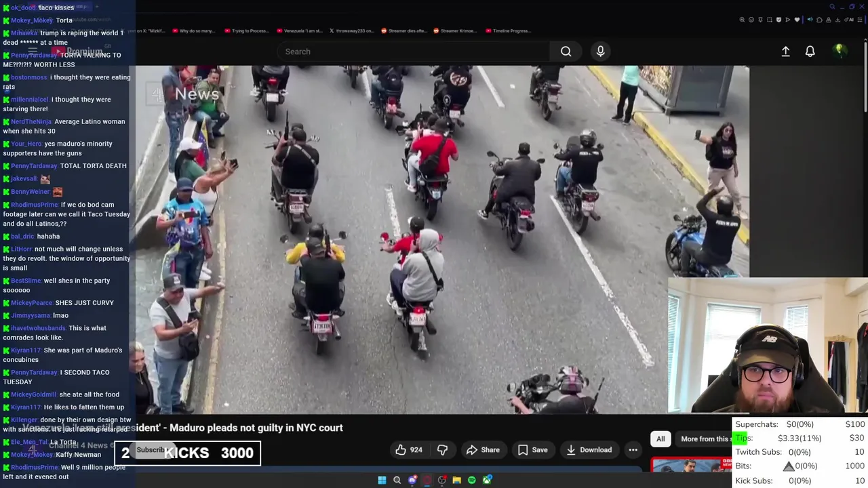This screenshot has width=868, height=488.
Task: Click the YouTube search magnifier button
Action: point(566,52)
